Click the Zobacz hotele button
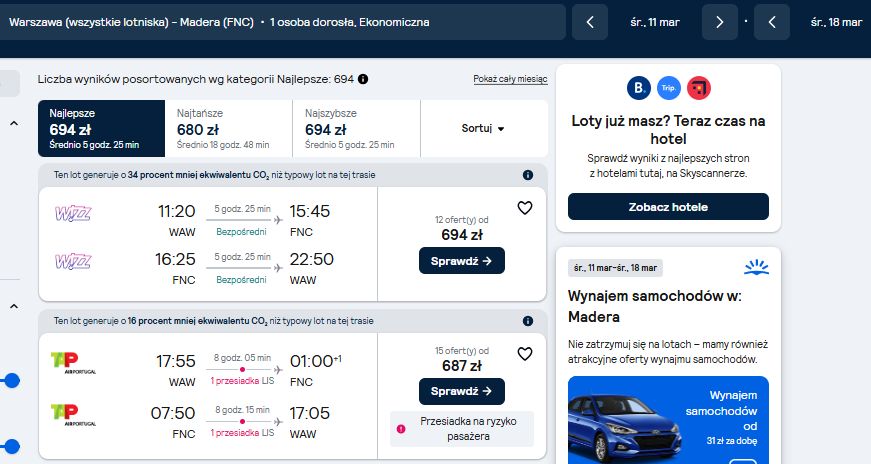Screen dimensions: 871x464 (668, 207)
